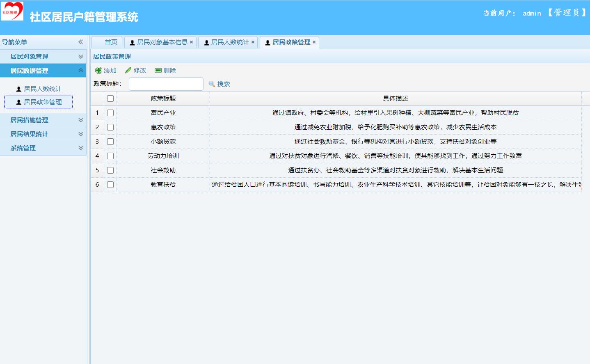Click the person icon on 居民对象基本信息 tab
590x364 pixels.
(132, 42)
